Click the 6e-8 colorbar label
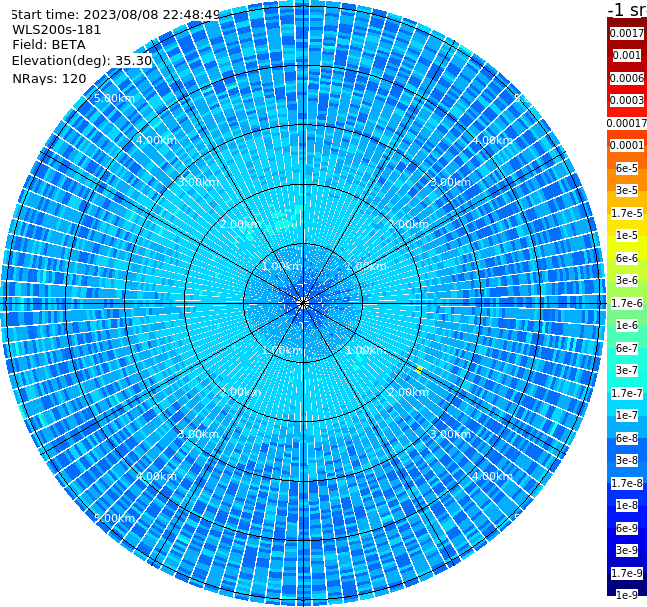The height and width of the screenshot is (607, 647). pyautogui.click(x=627, y=438)
